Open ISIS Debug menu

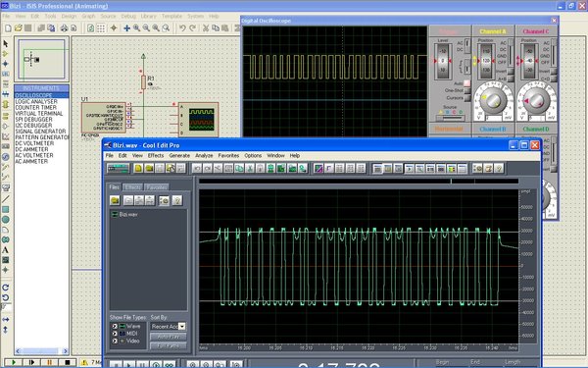pos(128,16)
